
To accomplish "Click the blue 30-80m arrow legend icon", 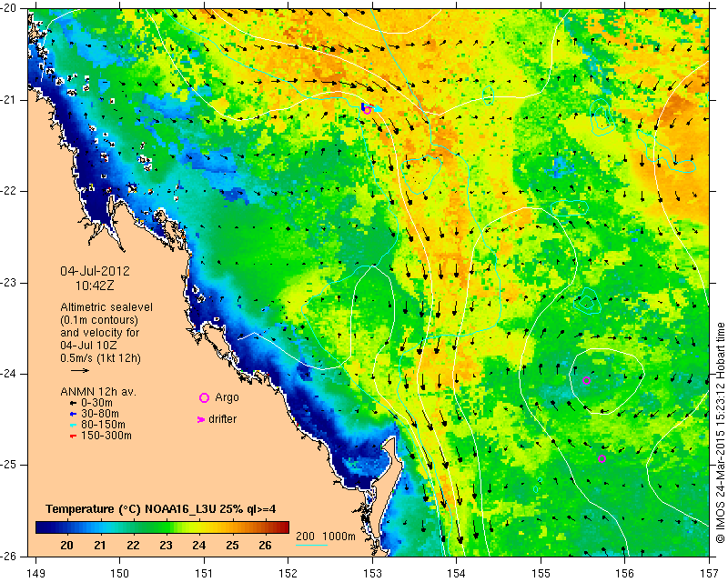I will tap(73, 414).
